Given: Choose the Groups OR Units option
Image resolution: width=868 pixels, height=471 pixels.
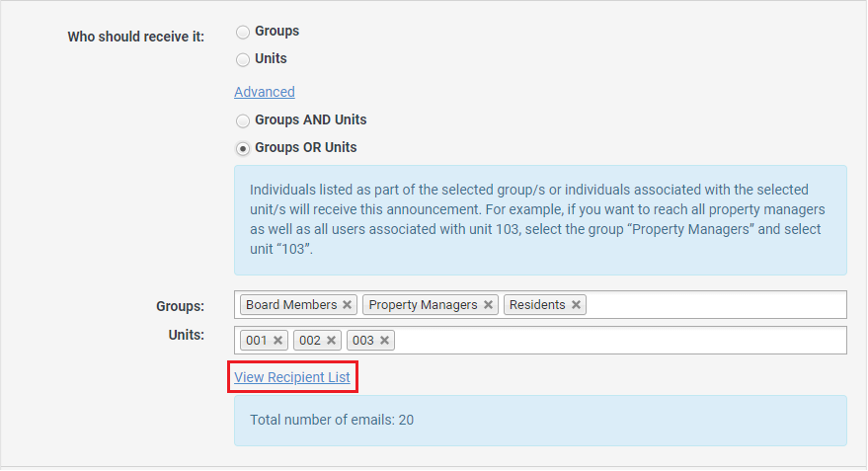Looking at the screenshot, I should [243, 148].
